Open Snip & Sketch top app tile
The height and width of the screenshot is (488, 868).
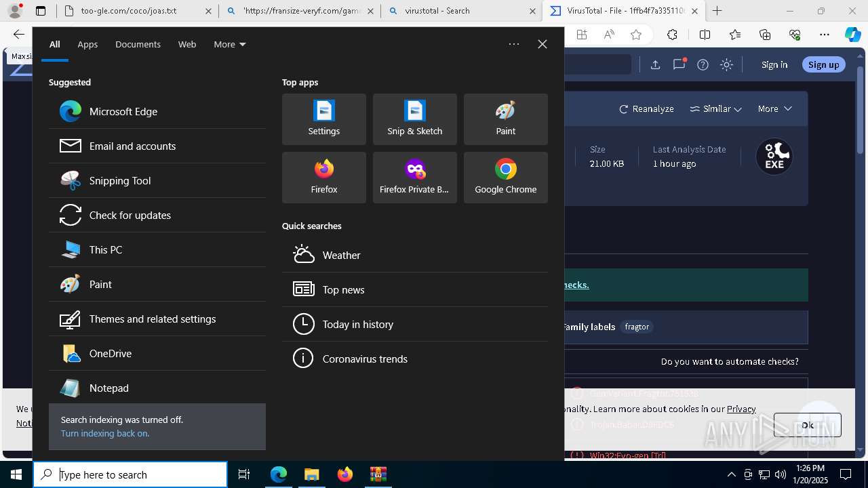415,119
